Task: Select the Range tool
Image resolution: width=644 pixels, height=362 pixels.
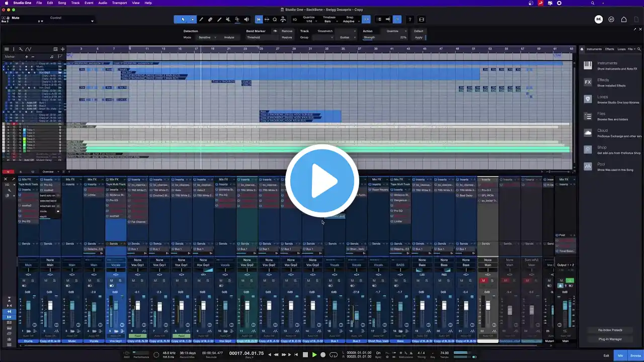Action: point(192,20)
